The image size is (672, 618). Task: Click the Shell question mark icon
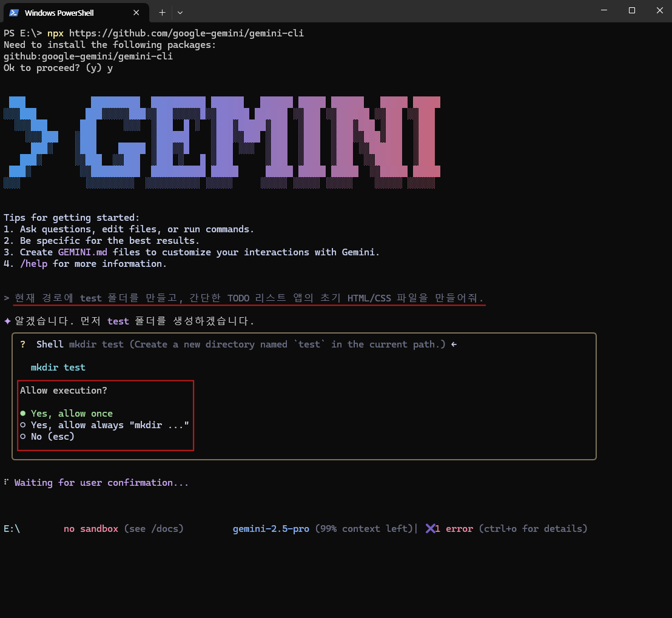pos(22,344)
